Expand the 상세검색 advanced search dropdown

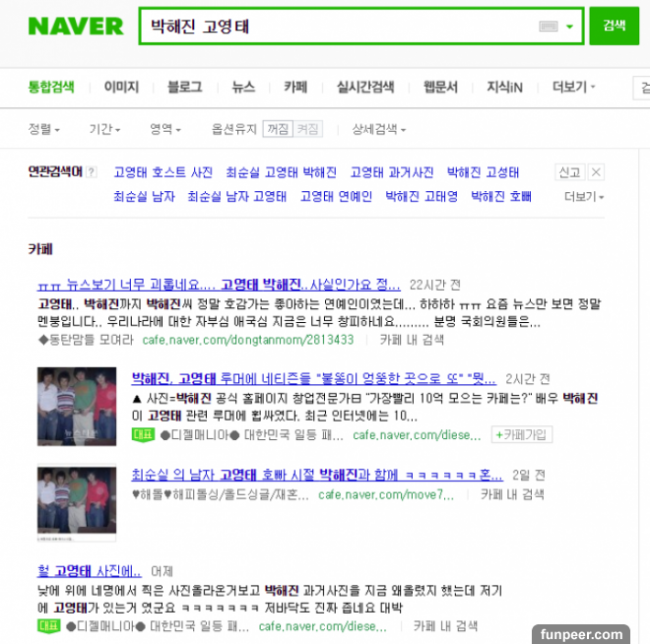(x=379, y=129)
